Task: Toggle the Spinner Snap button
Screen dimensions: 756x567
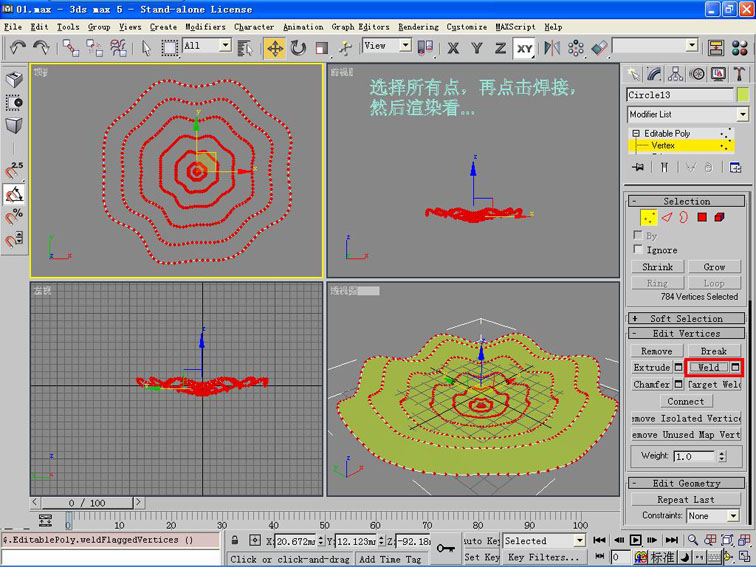Action: pyautogui.click(x=14, y=239)
